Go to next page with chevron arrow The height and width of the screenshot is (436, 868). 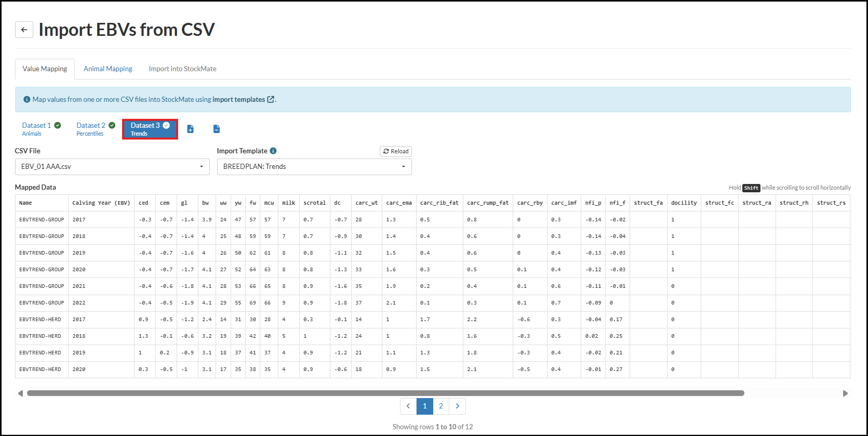coord(457,406)
